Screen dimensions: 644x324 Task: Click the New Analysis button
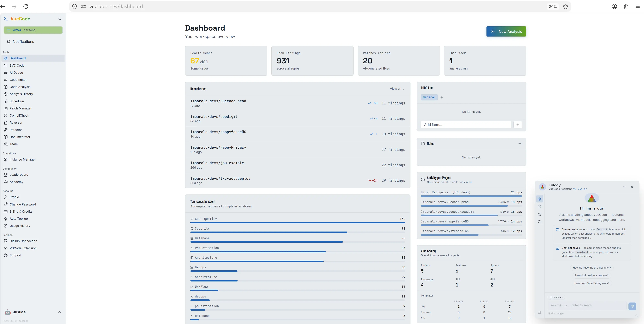(x=506, y=32)
